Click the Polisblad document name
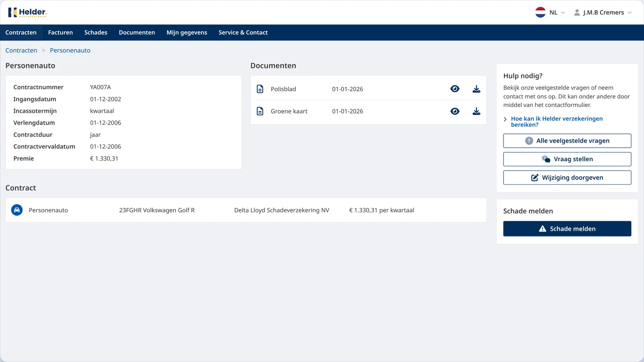 tap(283, 89)
